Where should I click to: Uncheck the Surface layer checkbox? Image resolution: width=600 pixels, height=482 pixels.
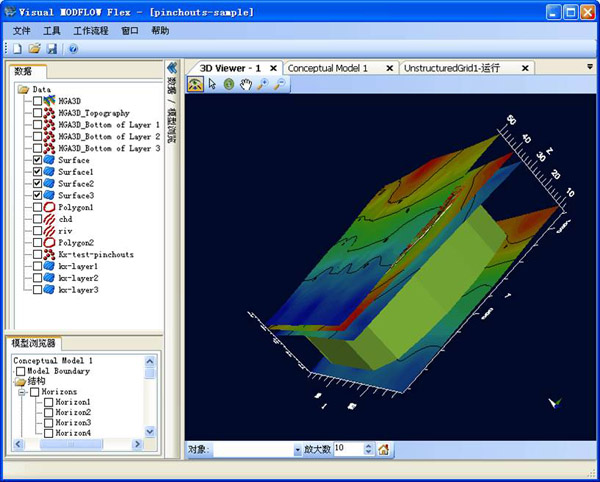point(37,160)
